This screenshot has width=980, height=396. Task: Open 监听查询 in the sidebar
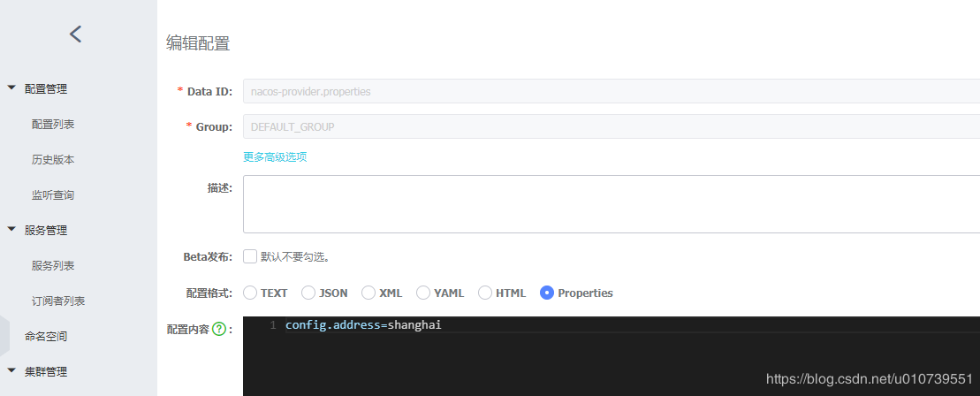click(x=53, y=194)
